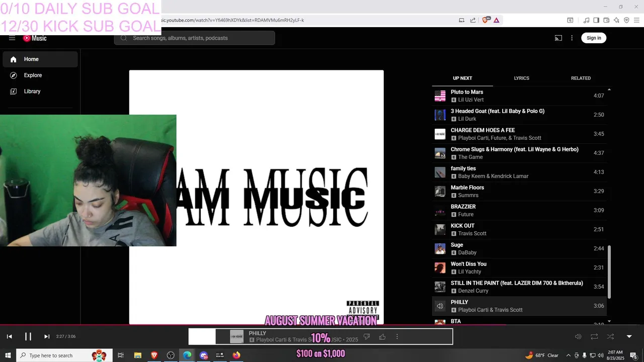Image resolution: width=644 pixels, height=362 pixels.
Task: Play Chrome Slugs & Harmony track
Action: pyautogui.click(x=519, y=153)
